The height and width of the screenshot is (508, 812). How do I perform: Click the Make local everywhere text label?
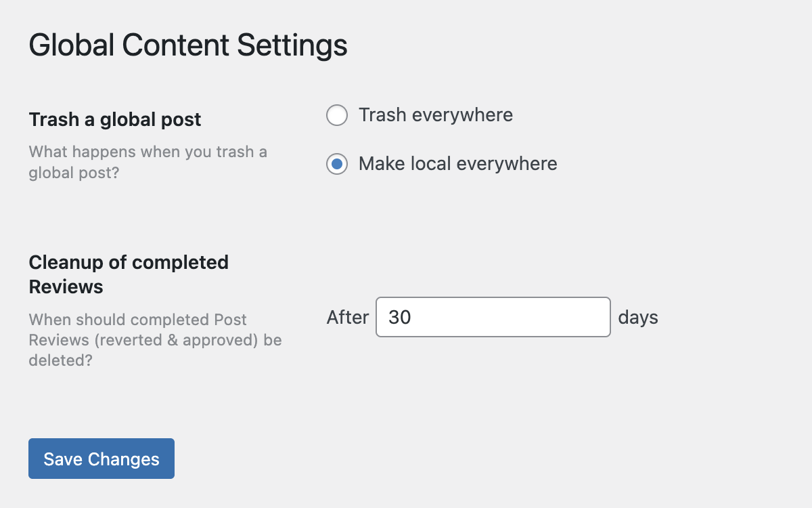(x=459, y=164)
